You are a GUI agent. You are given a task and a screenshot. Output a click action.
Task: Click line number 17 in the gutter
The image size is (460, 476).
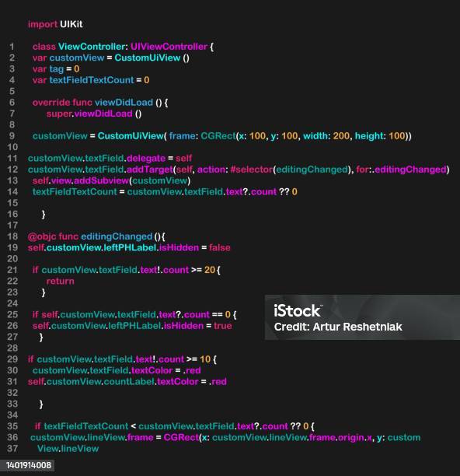coord(12,226)
